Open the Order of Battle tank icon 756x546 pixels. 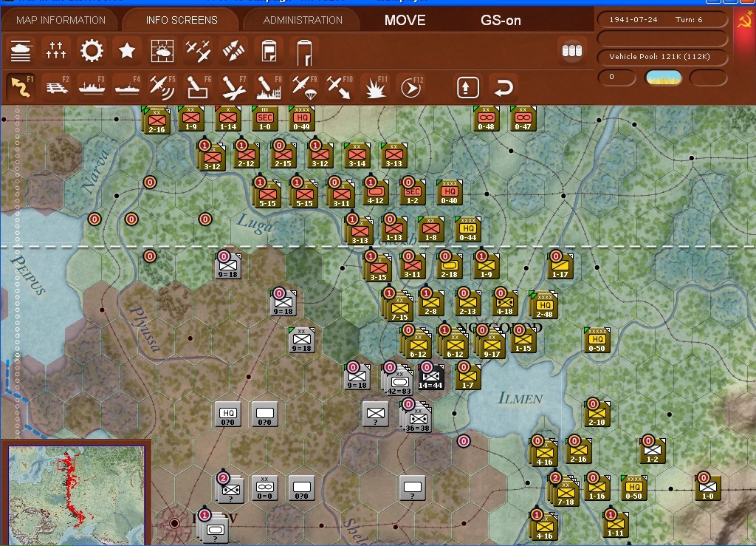coord(20,51)
